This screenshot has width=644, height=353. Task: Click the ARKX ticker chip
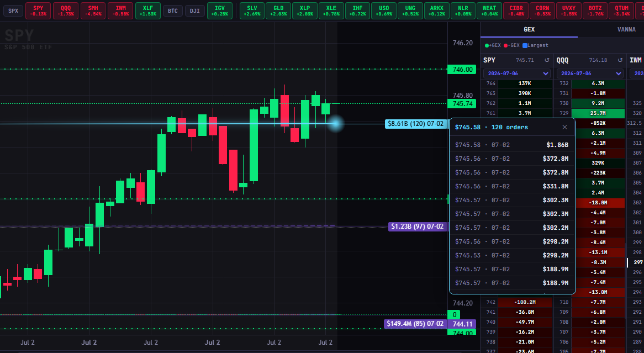coord(436,10)
